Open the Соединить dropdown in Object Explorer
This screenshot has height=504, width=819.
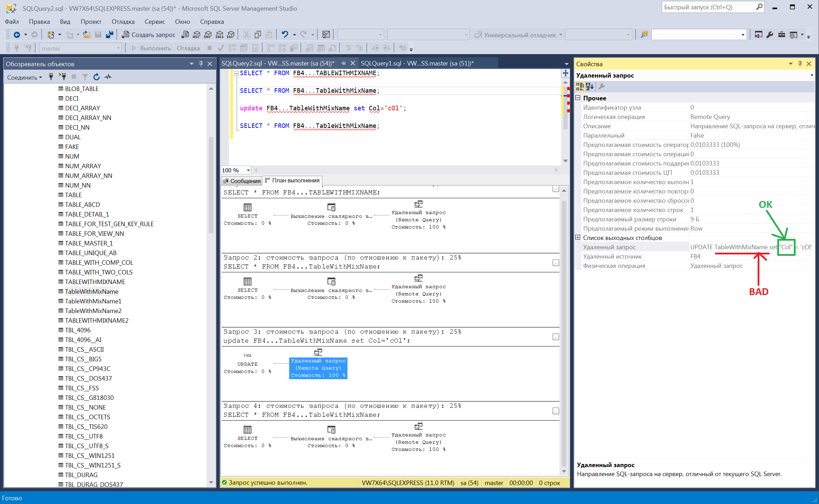pyautogui.click(x=24, y=77)
